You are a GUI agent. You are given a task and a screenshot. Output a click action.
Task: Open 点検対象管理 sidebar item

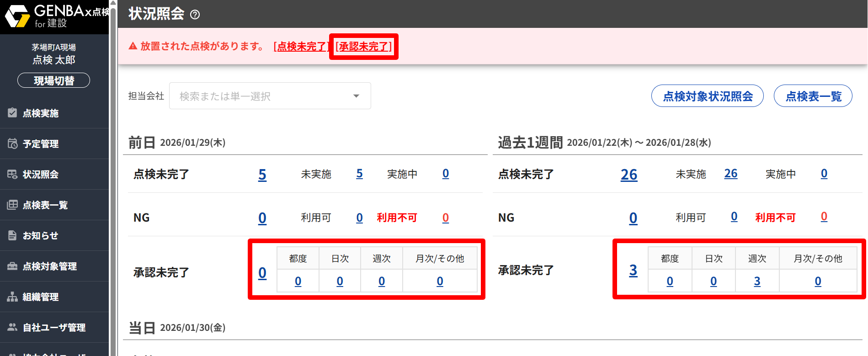click(x=54, y=266)
